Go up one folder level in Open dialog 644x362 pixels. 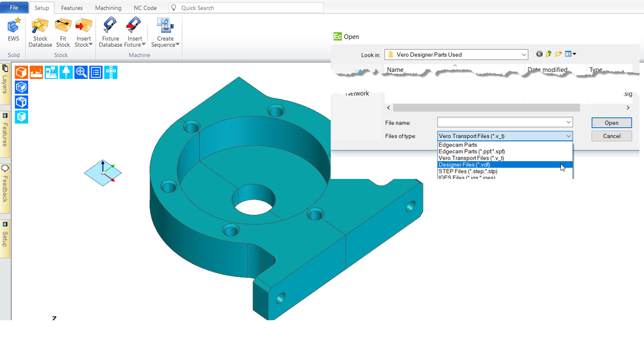[549, 54]
